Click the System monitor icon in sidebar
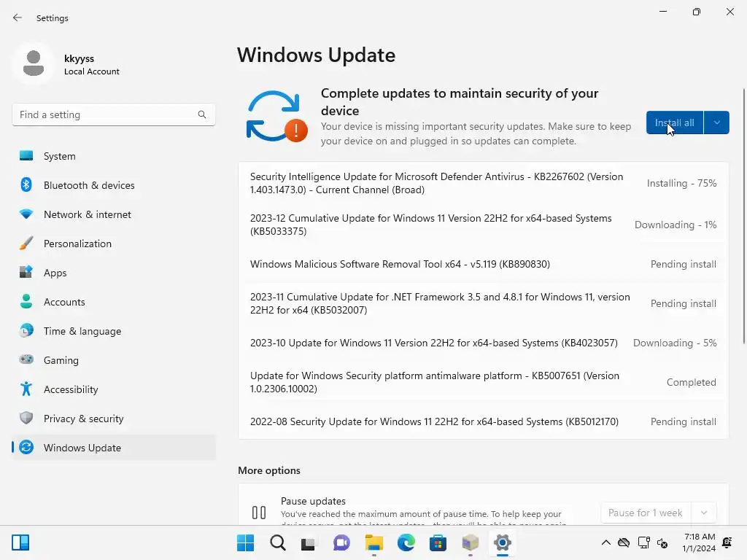 26,156
